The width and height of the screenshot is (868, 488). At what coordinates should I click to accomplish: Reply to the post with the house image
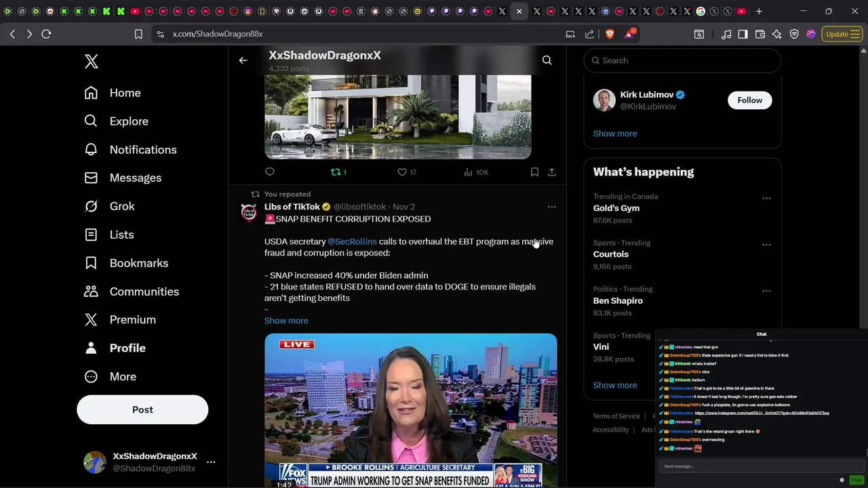270,172
